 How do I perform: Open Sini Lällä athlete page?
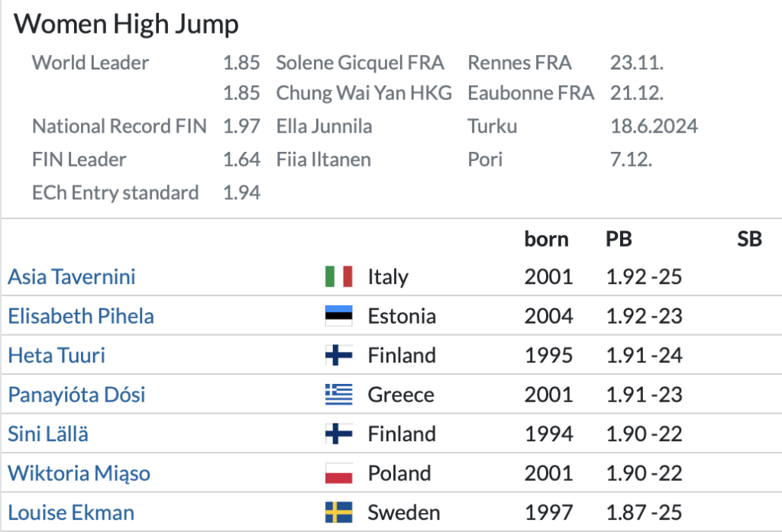[48, 434]
